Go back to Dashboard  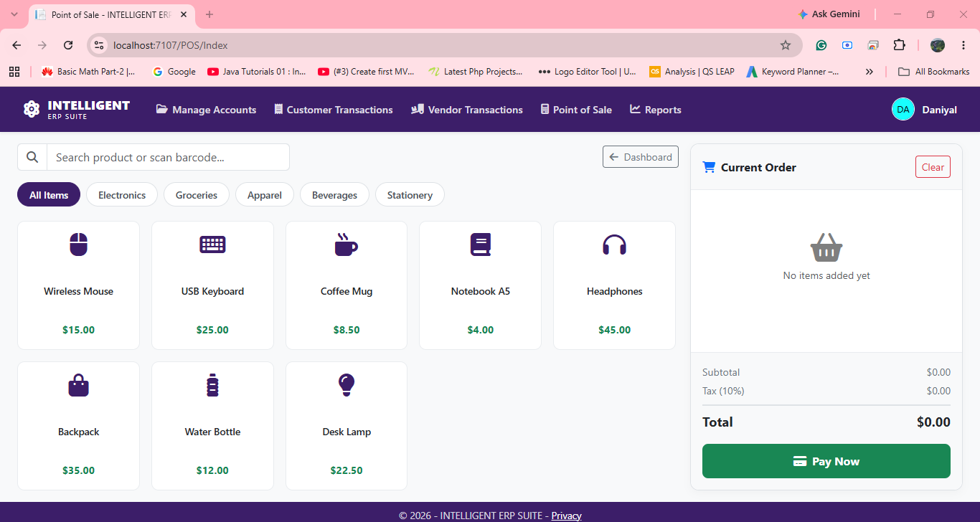pos(641,157)
